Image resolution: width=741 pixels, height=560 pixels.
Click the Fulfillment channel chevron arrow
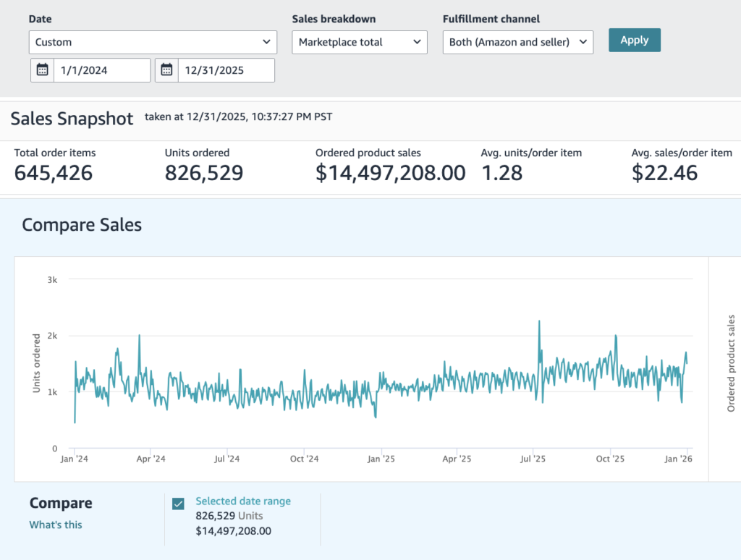583,42
